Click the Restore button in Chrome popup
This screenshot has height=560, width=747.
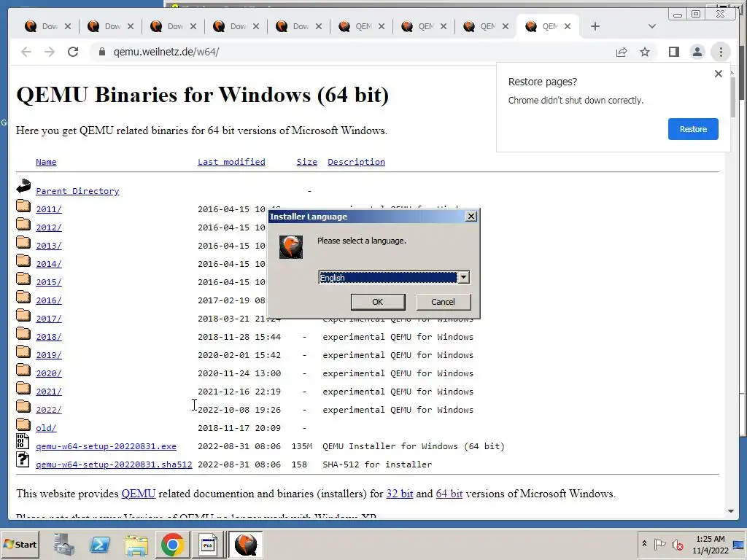click(x=693, y=129)
